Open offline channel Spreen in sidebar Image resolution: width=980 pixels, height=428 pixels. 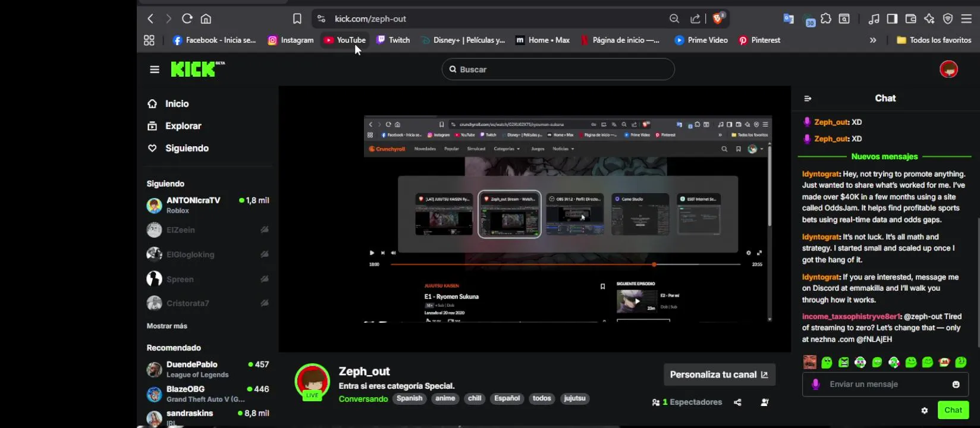point(208,279)
